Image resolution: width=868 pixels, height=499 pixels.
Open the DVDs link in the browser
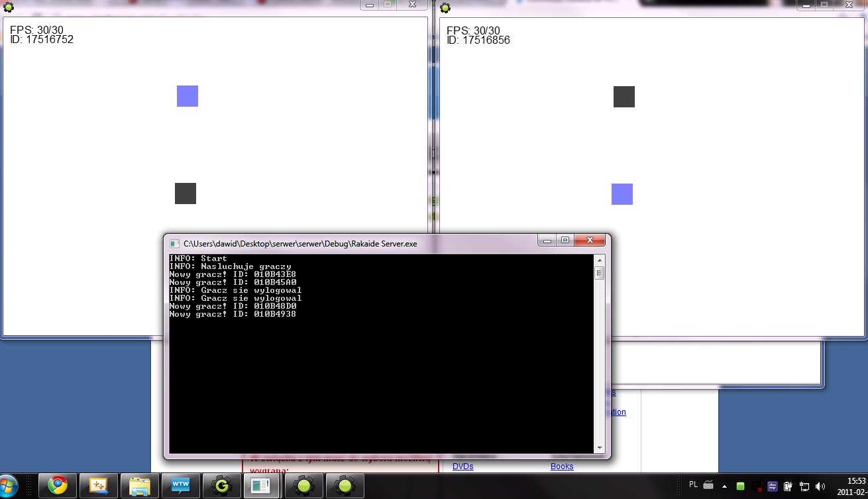(x=463, y=467)
